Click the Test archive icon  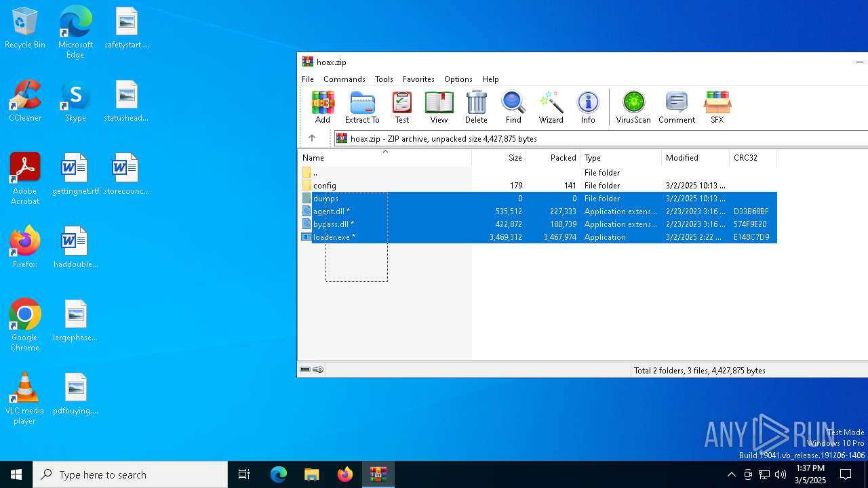[x=402, y=107]
